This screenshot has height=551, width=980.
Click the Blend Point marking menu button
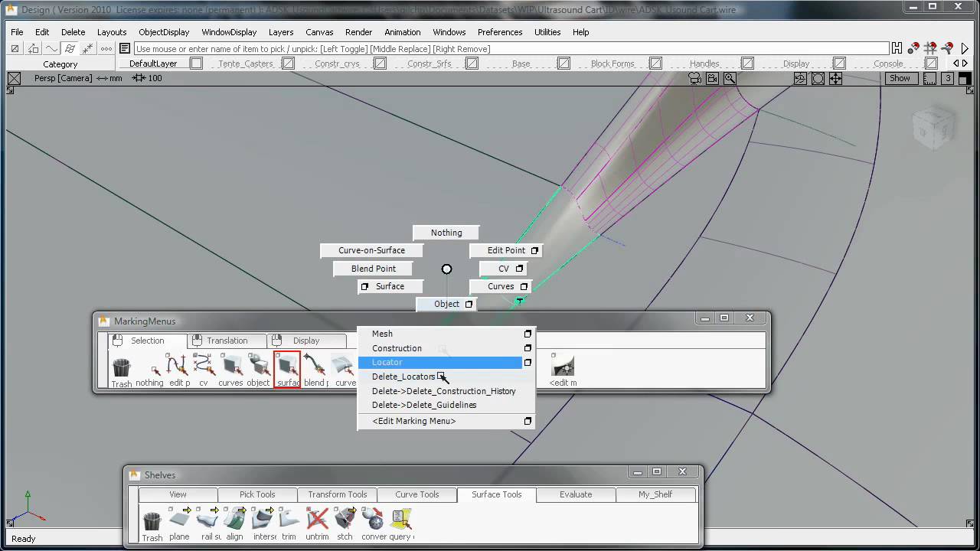(374, 269)
